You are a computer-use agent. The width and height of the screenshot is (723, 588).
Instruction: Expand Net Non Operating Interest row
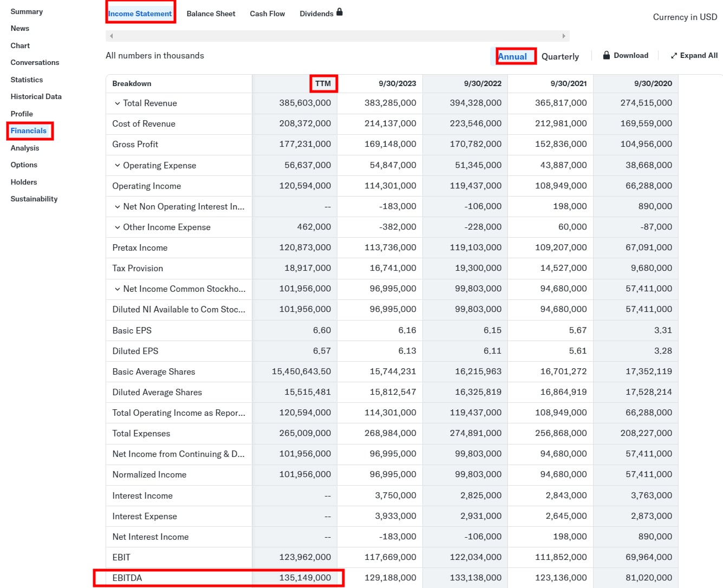(117, 207)
